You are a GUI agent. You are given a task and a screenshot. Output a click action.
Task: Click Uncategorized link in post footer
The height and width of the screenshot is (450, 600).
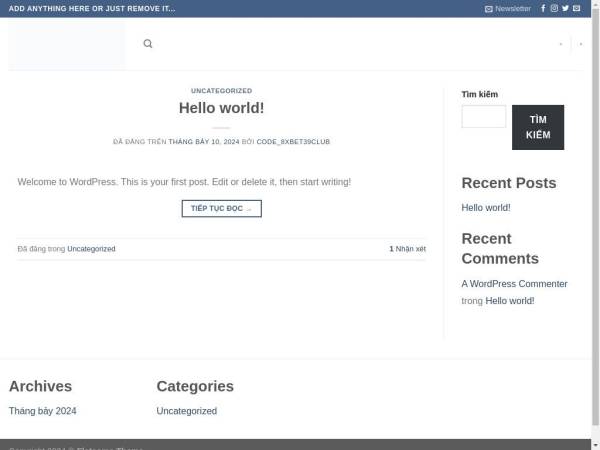coord(91,249)
